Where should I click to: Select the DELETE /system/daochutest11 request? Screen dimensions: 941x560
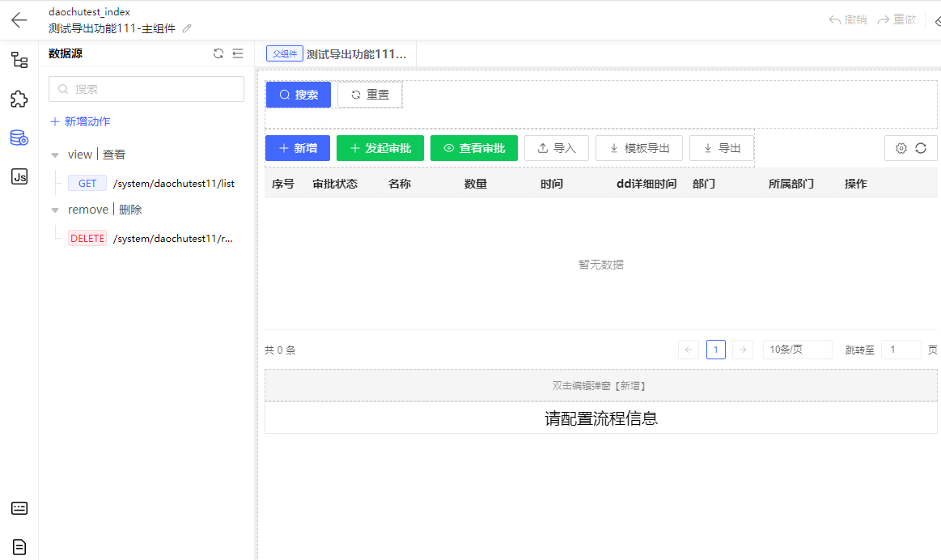(x=150, y=238)
